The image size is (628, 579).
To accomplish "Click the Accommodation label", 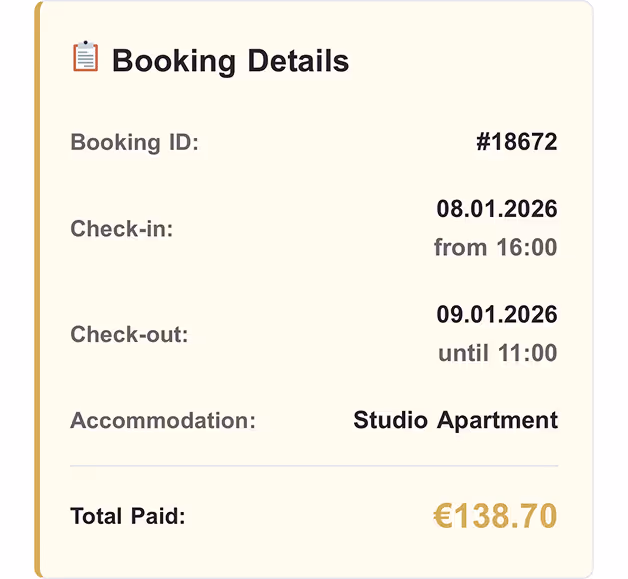I will [163, 421].
